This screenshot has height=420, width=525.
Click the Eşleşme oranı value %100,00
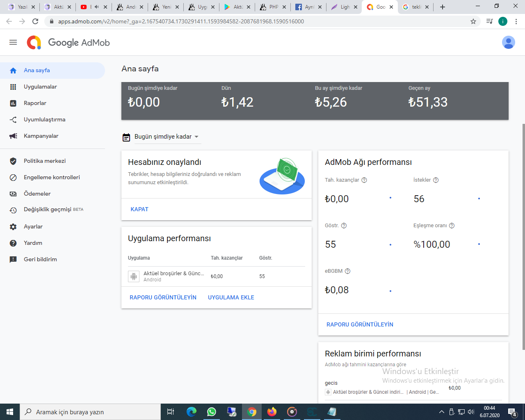(x=431, y=244)
